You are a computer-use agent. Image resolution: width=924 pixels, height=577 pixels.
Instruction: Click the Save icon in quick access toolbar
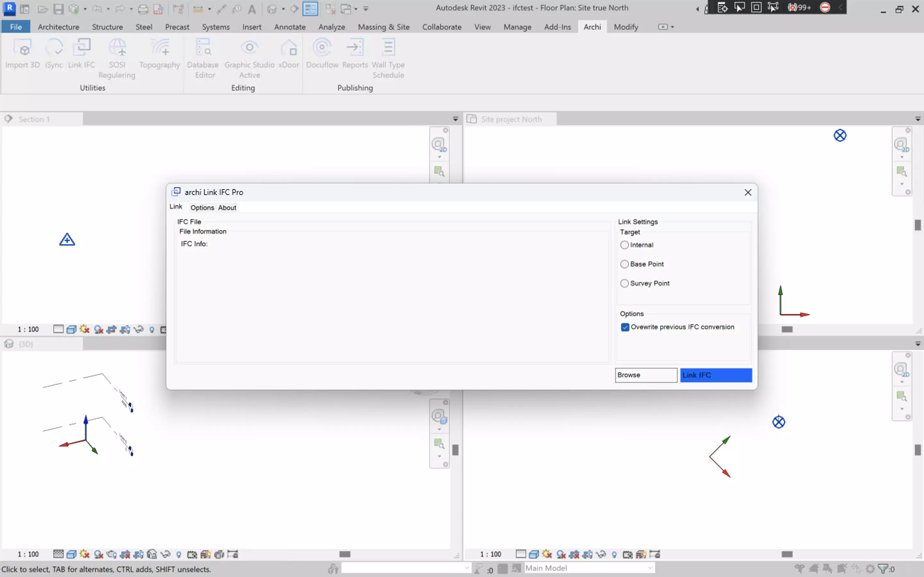(58, 9)
